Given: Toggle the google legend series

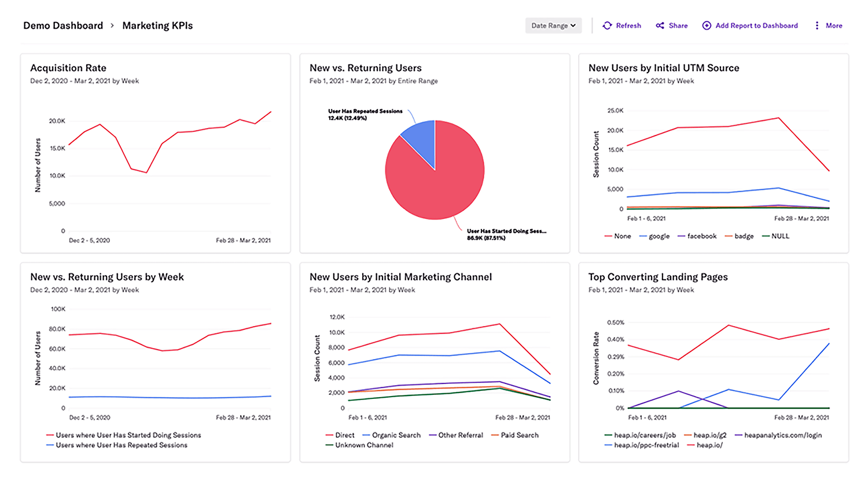Looking at the screenshot, I should click(x=654, y=236).
